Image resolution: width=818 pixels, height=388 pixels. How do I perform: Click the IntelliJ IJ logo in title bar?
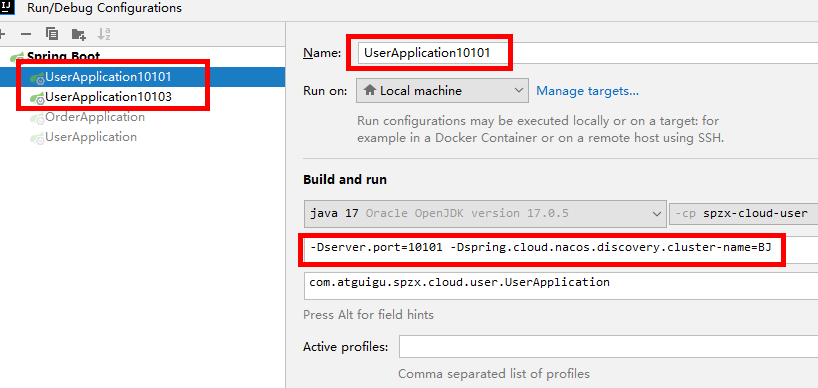(x=7, y=7)
